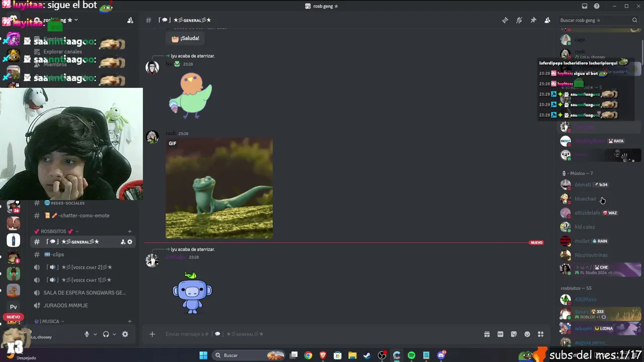Open Brave browser from the taskbar
The width and height of the screenshot is (644, 362).
coord(323,355)
